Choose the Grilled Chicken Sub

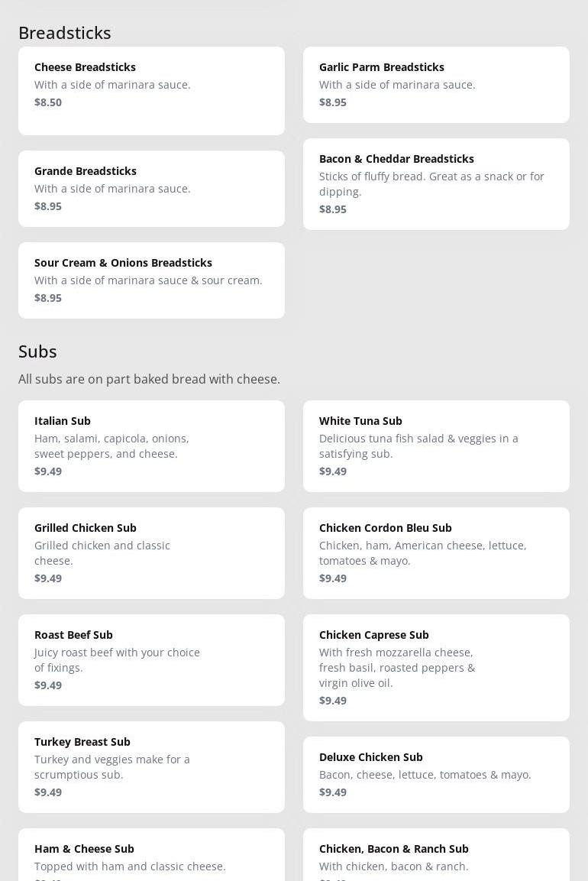(151, 552)
